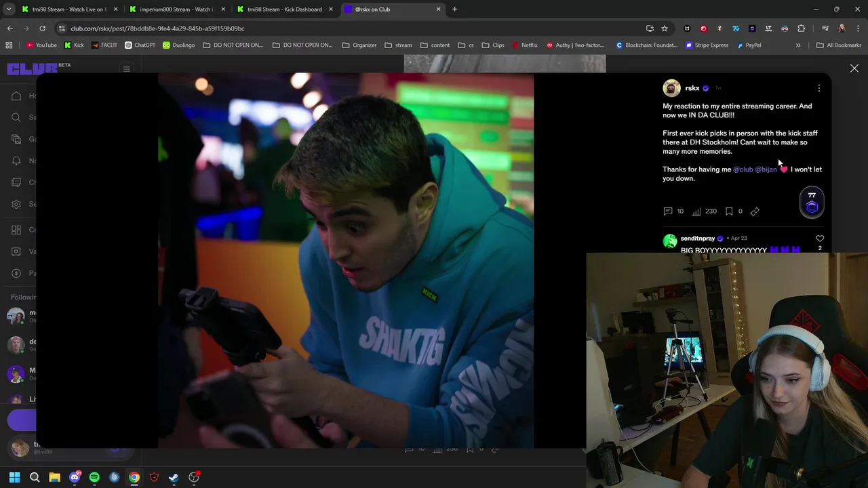Open the three-dot menu on rskx's post
The height and width of the screenshot is (488, 868).
pyautogui.click(x=818, y=88)
